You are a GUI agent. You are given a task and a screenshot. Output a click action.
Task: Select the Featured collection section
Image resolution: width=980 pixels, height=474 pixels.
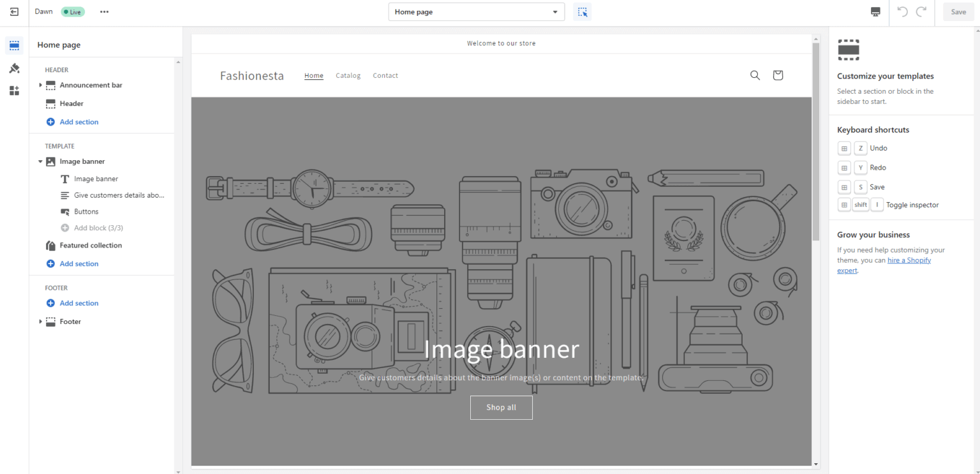point(91,245)
